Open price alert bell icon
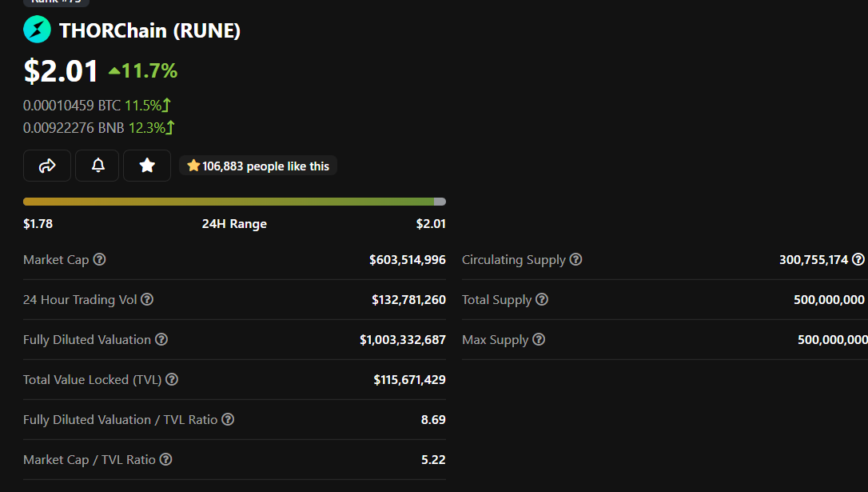This screenshot has width=868, height=492. (98, 166)
